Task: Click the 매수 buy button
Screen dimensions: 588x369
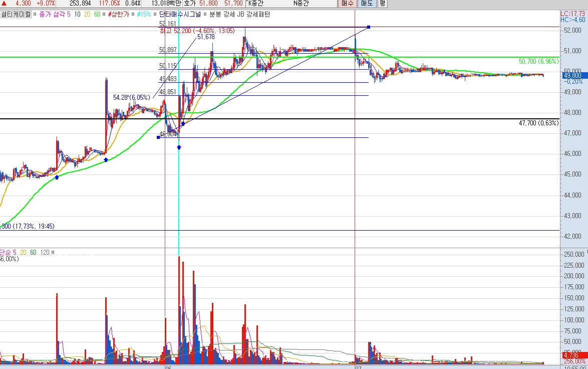Action: click(x=347, y=4)
